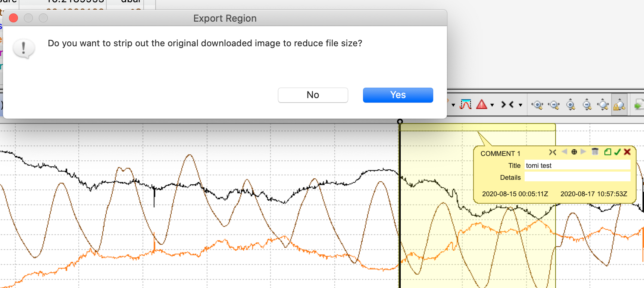This screenshot has width=644, height=288.
Task: Delete Comment 1 with trash icon
Action: [x=595, y=152]
